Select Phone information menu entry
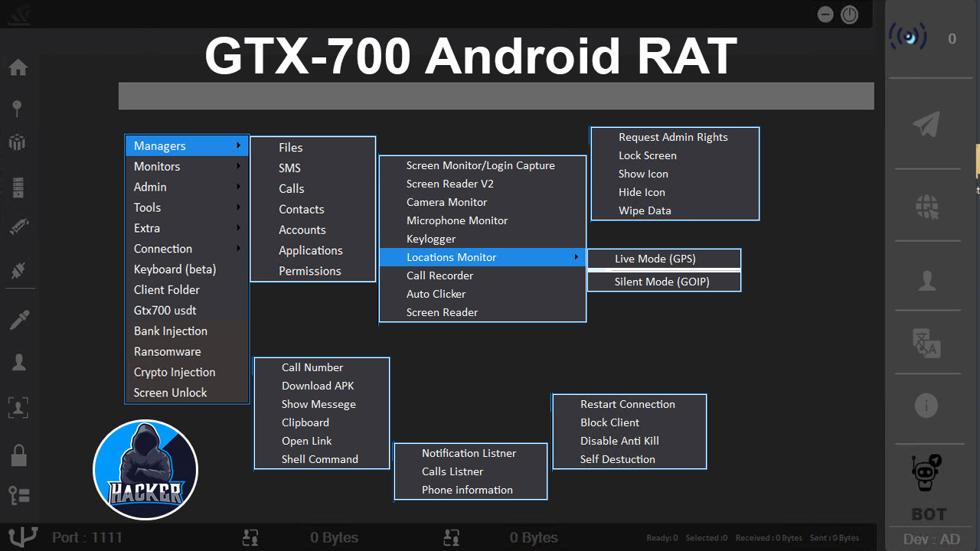The height and width of the screenshot is (551, 980). (467, 490)
